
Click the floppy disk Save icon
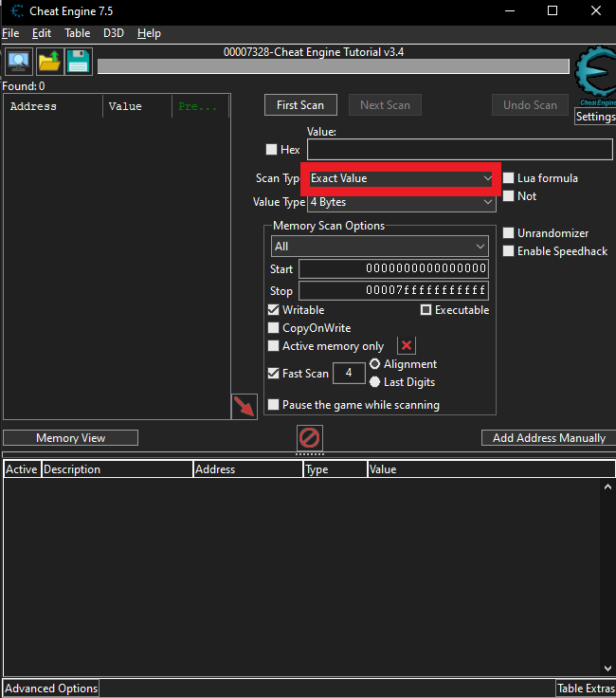[x=78, y=61]
